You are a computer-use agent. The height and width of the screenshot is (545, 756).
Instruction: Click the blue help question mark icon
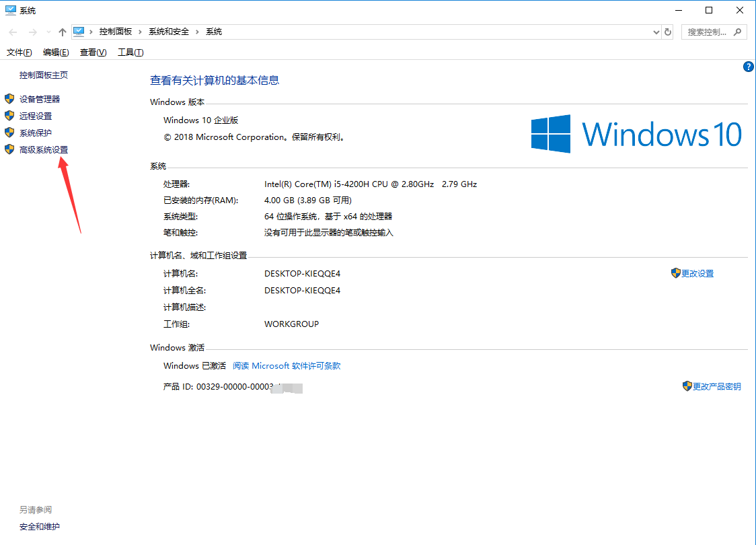pos(749,67)
